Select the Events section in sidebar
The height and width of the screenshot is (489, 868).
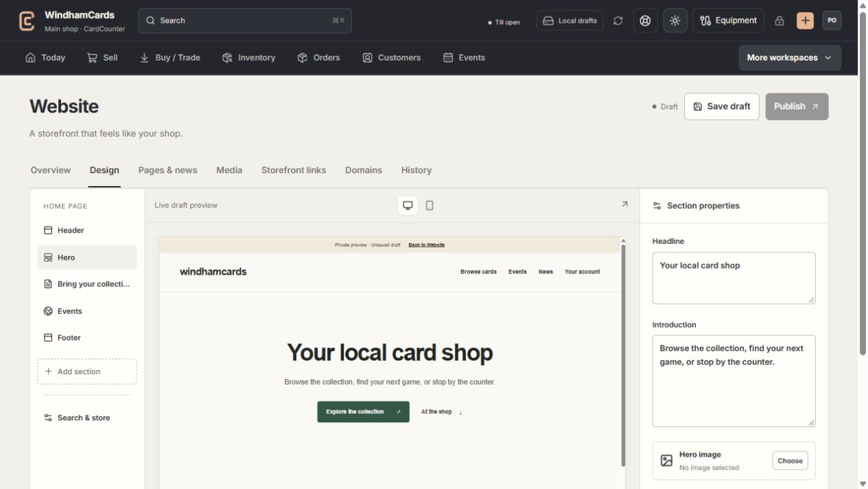tap(87, 311)
